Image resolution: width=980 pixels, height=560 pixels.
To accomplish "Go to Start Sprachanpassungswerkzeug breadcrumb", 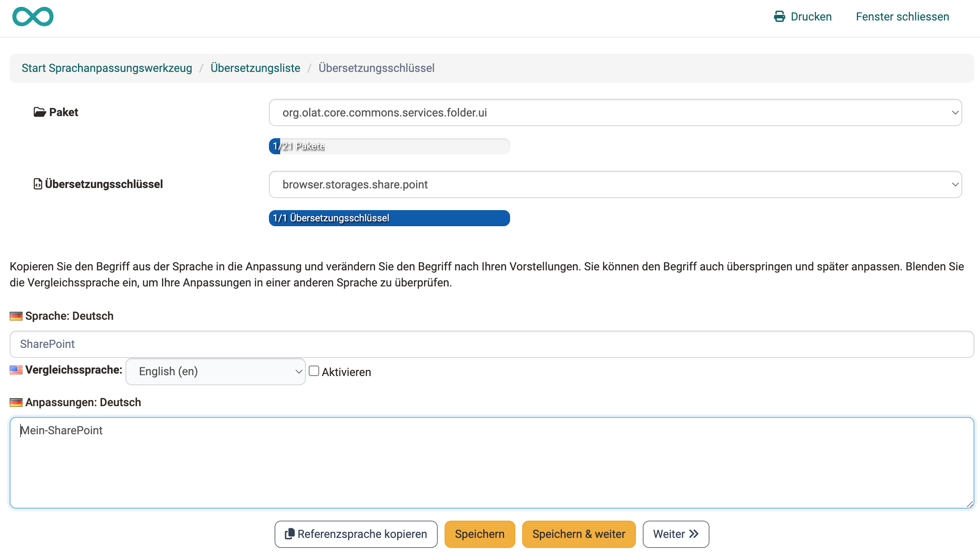I will (x=107, y=68).
